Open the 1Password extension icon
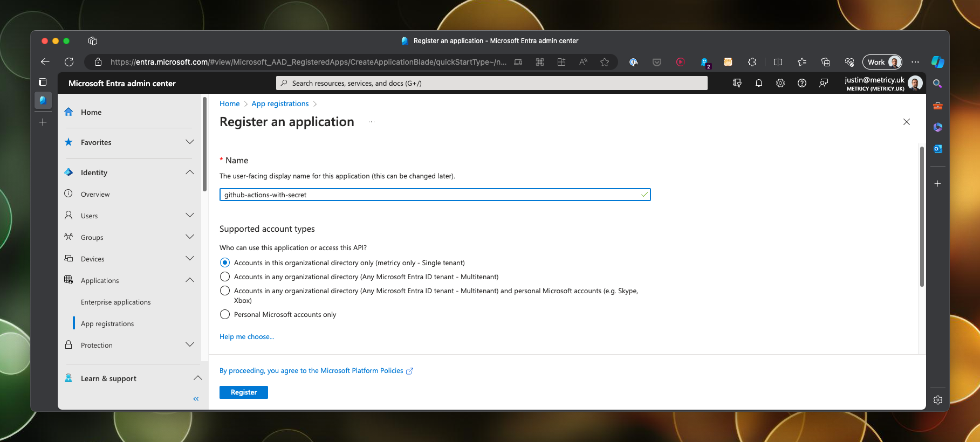Viewport: 980px width, 442px height. click(633, 62)
